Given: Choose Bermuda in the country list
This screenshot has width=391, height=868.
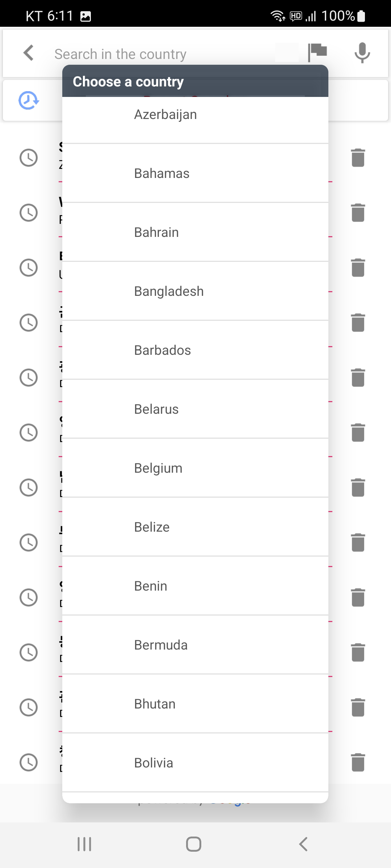Looking at the screenshot, I should [x=195, y=645].
